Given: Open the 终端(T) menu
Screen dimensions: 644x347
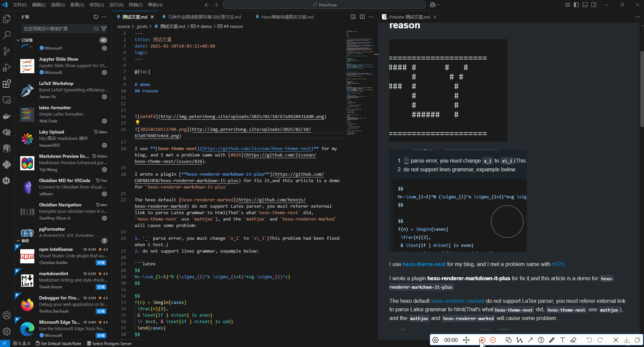Looking at the screenshot, I should (x=136, y=5).
